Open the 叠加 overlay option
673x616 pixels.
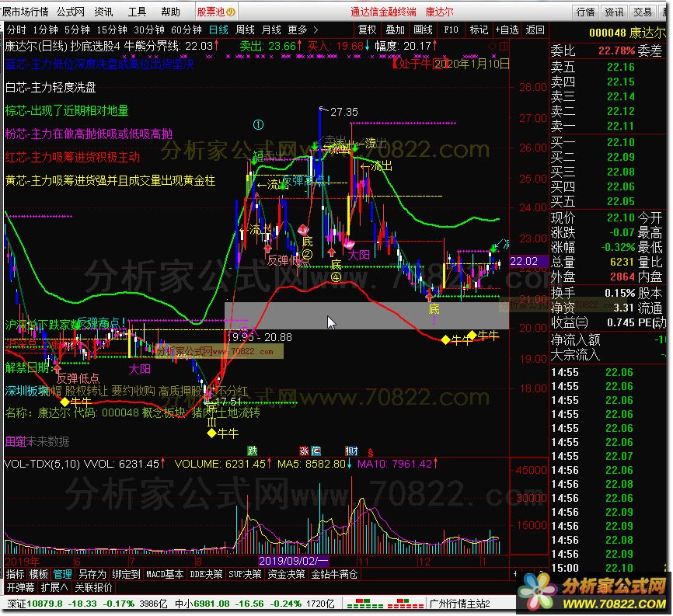[x=395, y=30]
